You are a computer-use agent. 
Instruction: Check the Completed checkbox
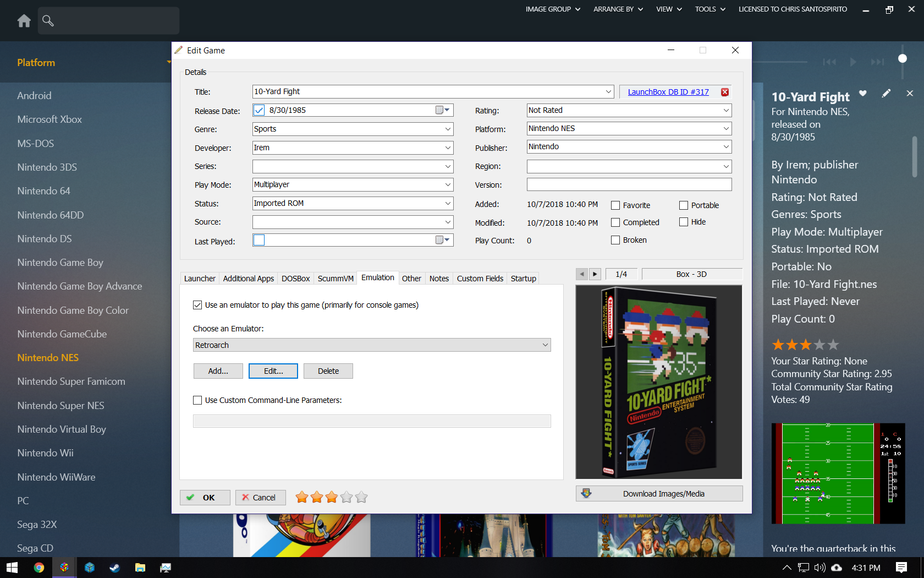pos(615,222)
